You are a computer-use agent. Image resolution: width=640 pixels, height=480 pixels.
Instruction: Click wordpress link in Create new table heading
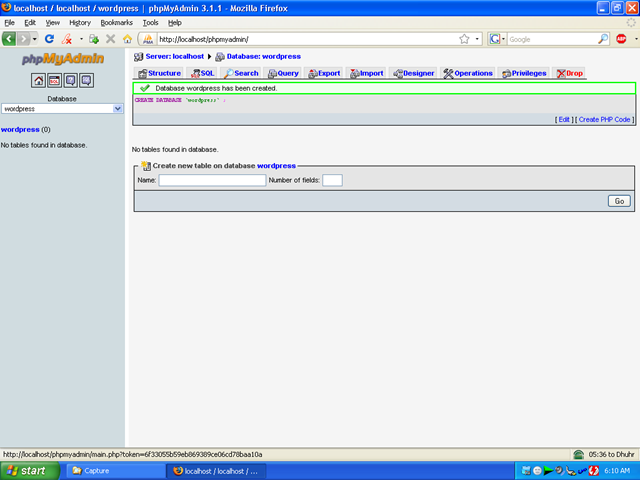click(276, 166)
